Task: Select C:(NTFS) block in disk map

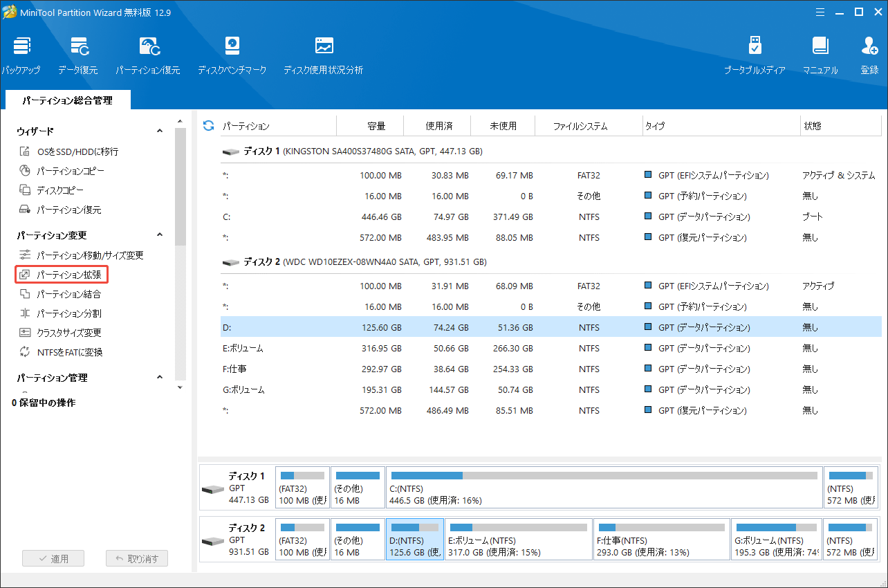Action: (x=604, y=487)
